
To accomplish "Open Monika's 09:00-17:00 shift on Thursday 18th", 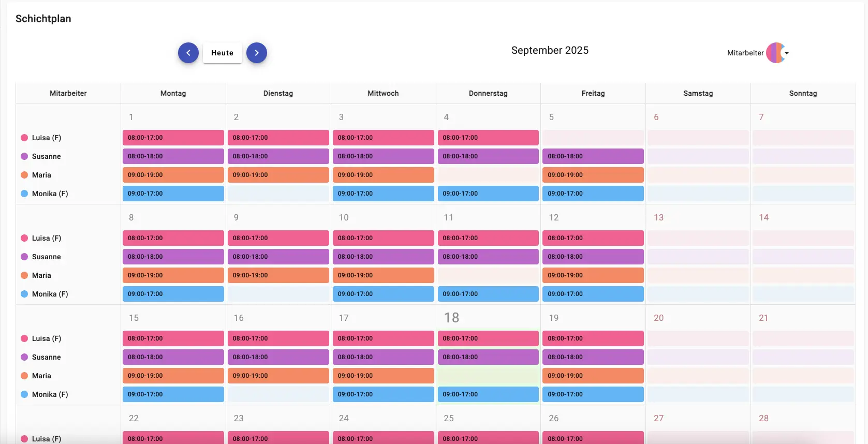I will (488, 394).
